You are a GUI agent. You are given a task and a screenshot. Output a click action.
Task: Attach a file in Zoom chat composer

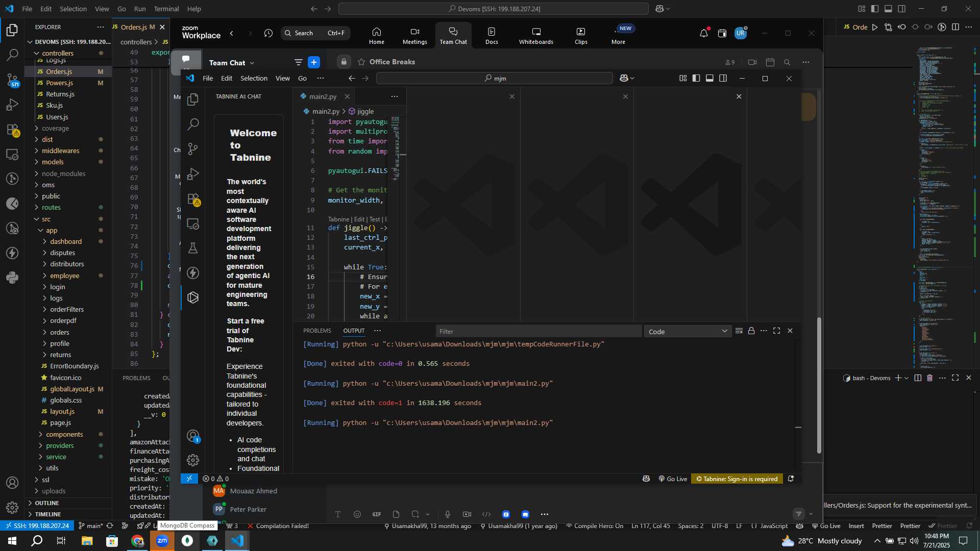pyautogui.click(x=396, y=514)
